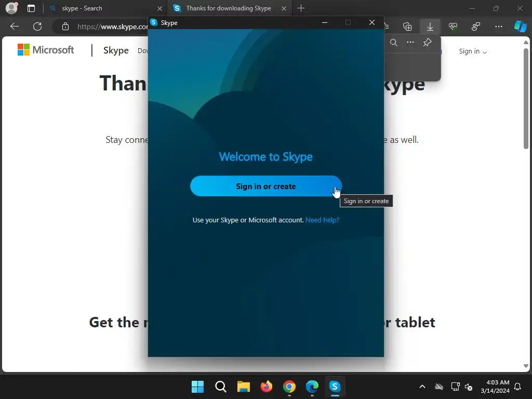The height and width of the screenshot is (399, 532).
Task: Switch to Microsoft Edge in taskbar
Action: (312, 387)
